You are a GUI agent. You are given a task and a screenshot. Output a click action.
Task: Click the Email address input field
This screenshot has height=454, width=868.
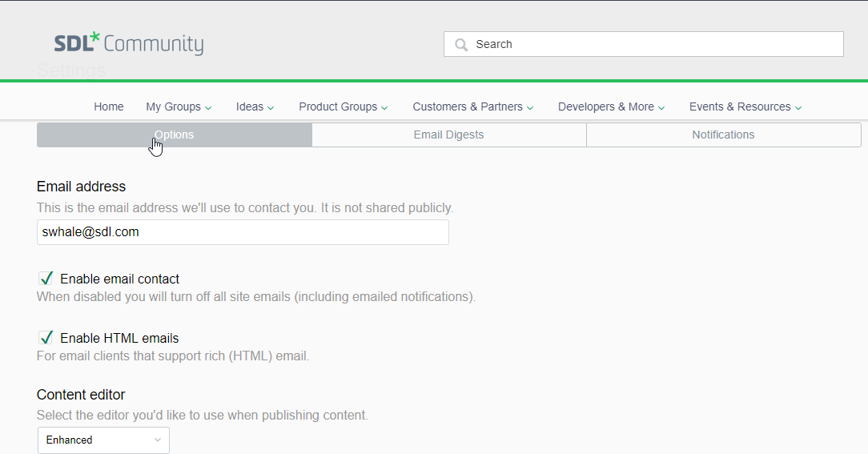pyautogui.click(x=243, y=232)
